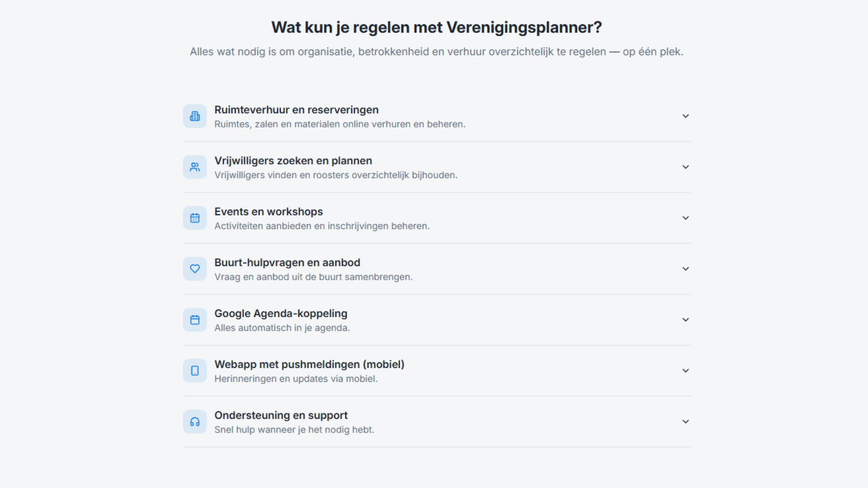Click the building icon for Ruimteverhuur
This screenshot has width=868, height=488.
pos(195,116)
